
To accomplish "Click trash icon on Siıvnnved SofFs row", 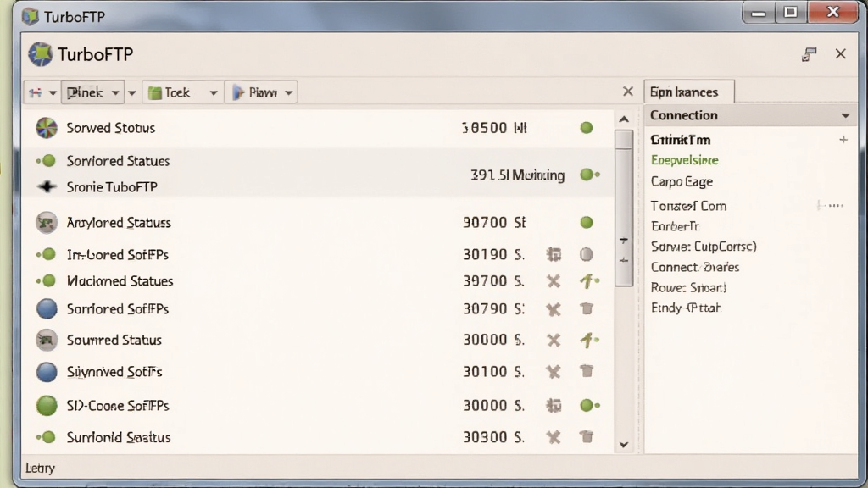I will pos(587,371).
